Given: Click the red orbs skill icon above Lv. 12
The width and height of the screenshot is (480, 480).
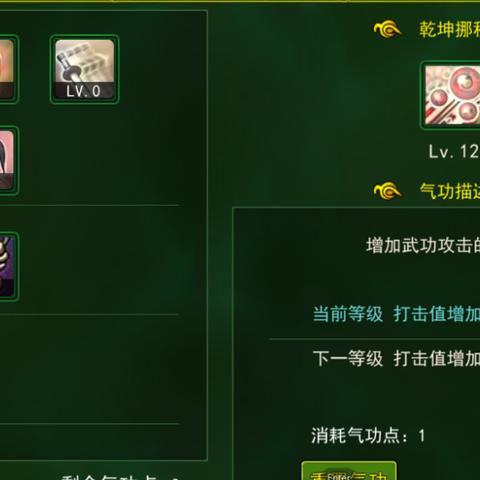Looking at the screenshot, I should tap(451, 95).
